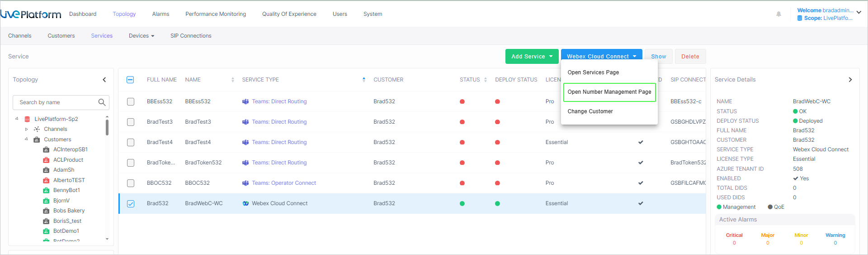Click the Customers briefcase icon in tree
Viewport: 868px width, 255px height.
[x=37, y=140]
